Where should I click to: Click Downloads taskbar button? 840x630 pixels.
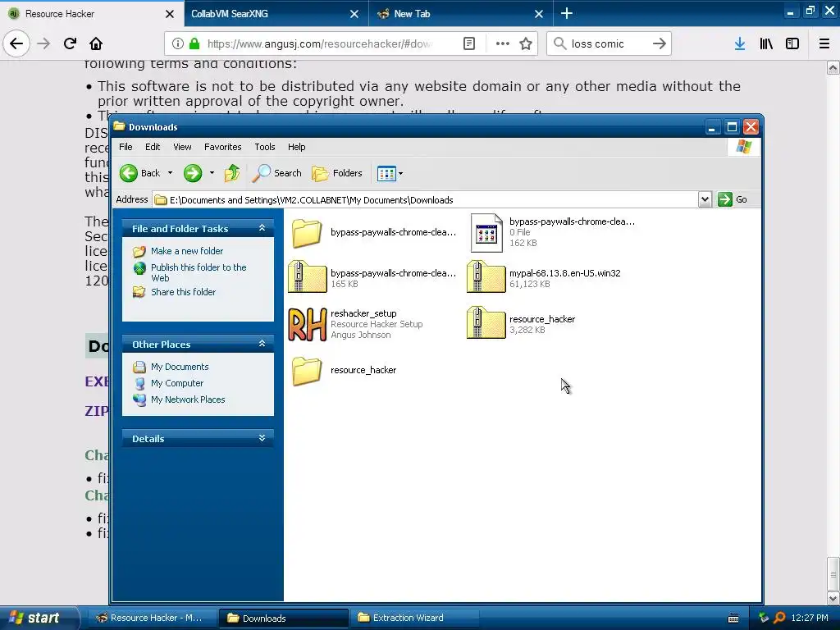pyautogui.click(x=283, y=619)
